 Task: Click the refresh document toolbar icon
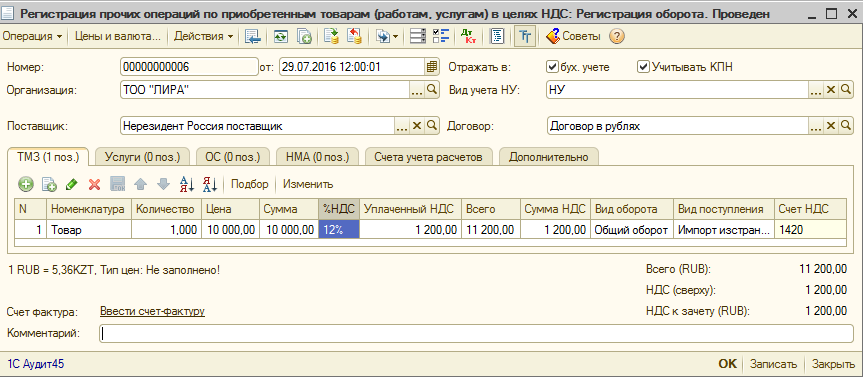click(x=281, y=37)
